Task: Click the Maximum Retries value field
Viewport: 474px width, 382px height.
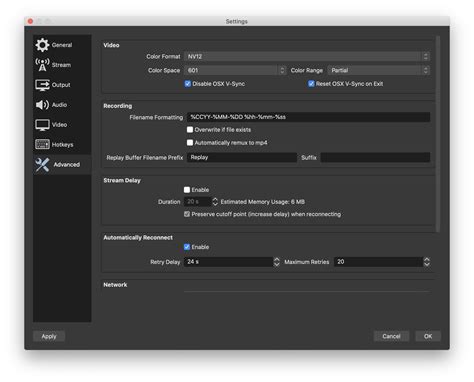Action: (379, 262)
